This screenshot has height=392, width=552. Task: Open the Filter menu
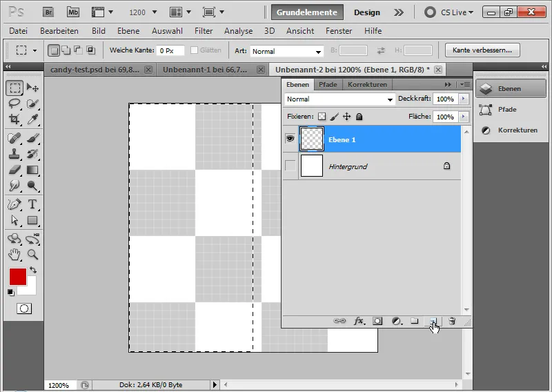tap(204, 31)
